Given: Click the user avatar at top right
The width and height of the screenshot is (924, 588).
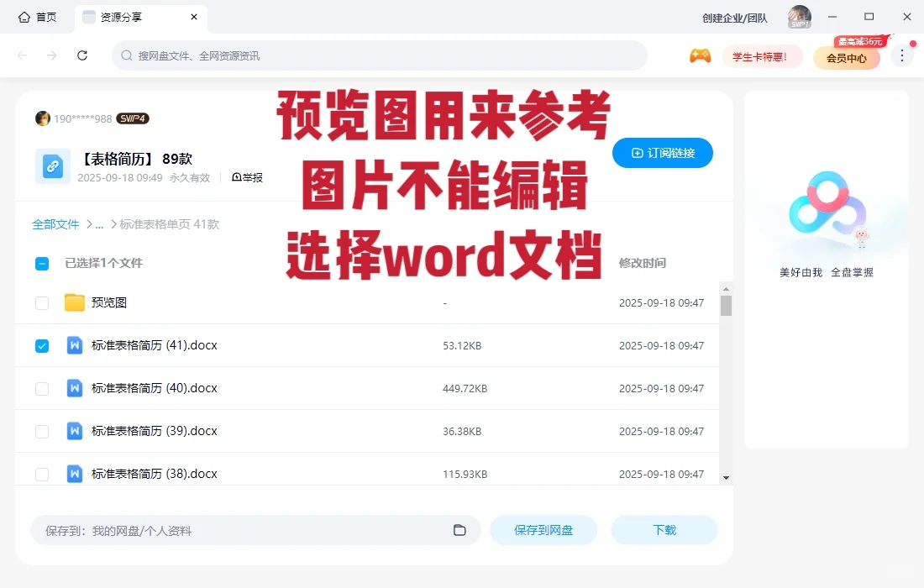Looking at the screenshot, I should tap(799, 17).
